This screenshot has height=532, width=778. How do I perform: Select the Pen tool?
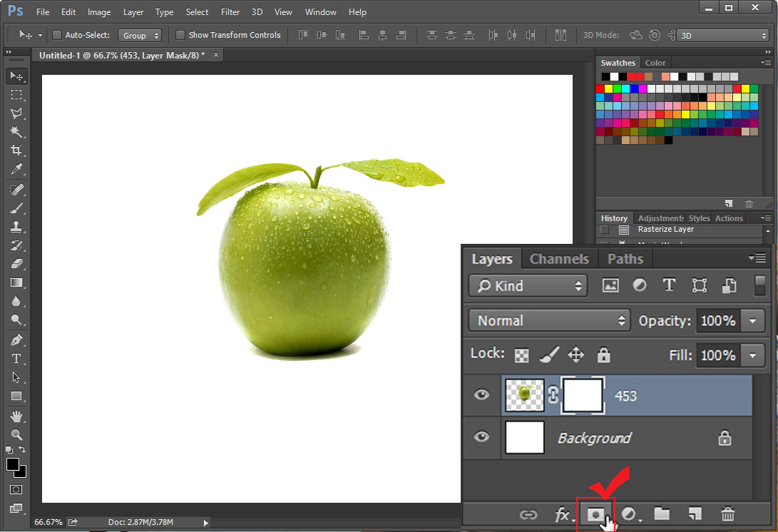tap(16, 340)
